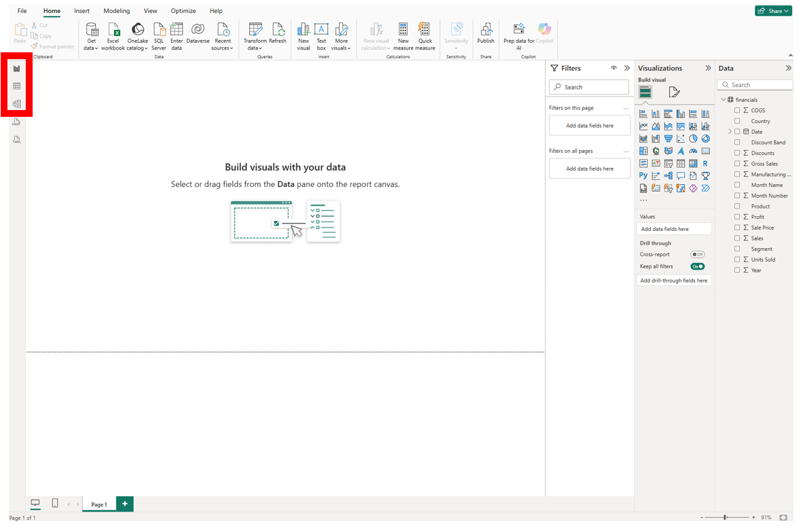Open the Help ribbon tab
799x532 pixels.
[x=216, y=11]
